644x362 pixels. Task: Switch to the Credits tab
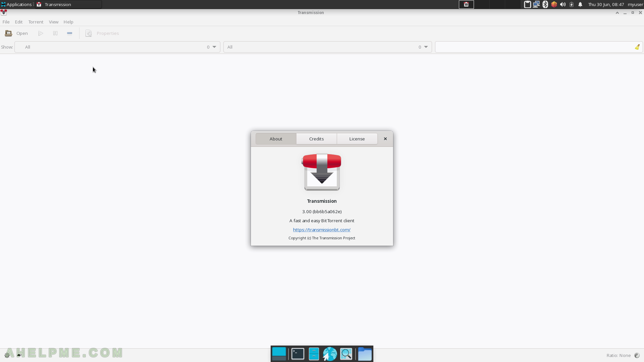tap(317, 139)
